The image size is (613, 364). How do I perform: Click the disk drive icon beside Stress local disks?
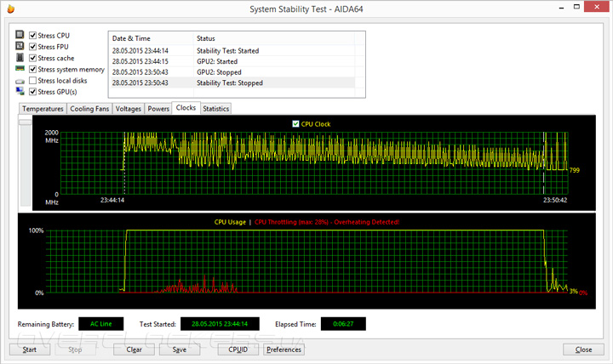click(x=20, y=82)
